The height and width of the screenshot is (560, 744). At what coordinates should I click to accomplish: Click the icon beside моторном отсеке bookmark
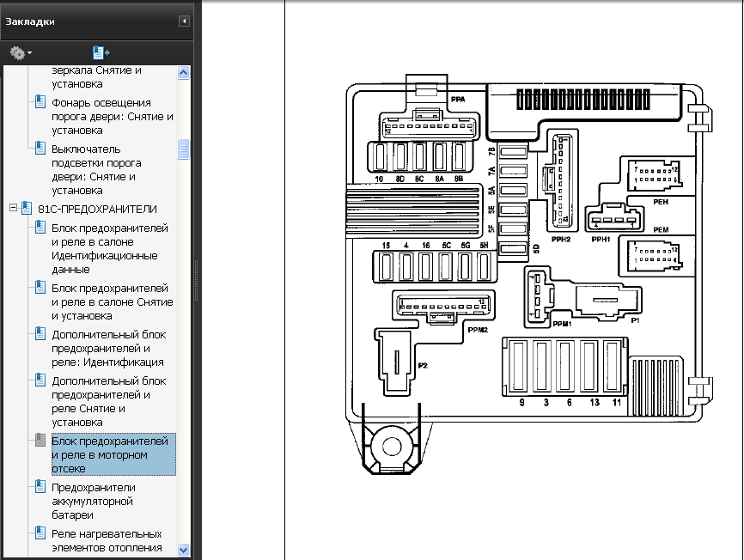40,440
